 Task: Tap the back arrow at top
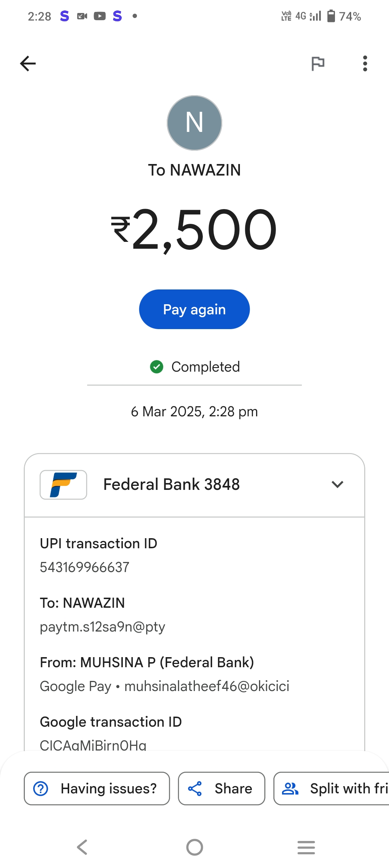(x=28, y=64)
